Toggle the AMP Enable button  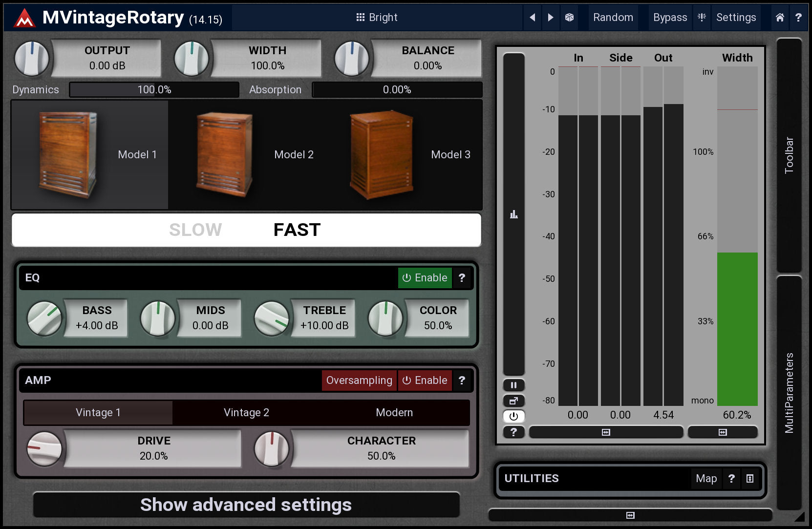tap(425, 381)
